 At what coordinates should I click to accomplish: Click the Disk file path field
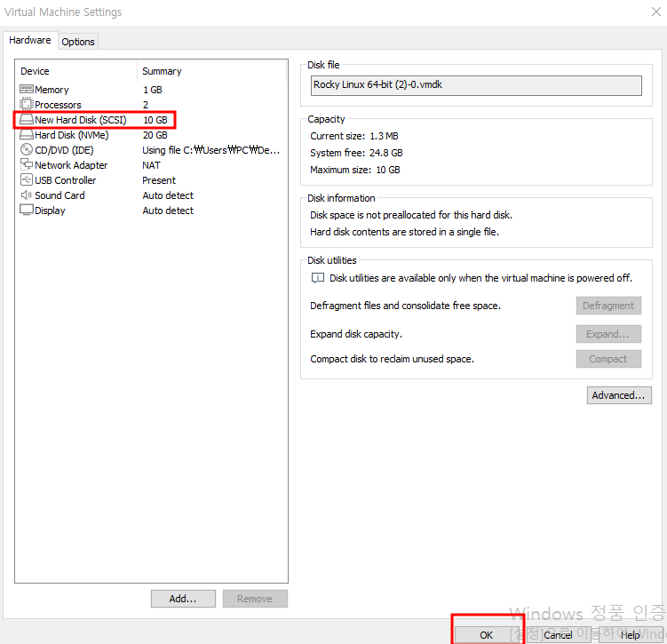tap(476, 85)
